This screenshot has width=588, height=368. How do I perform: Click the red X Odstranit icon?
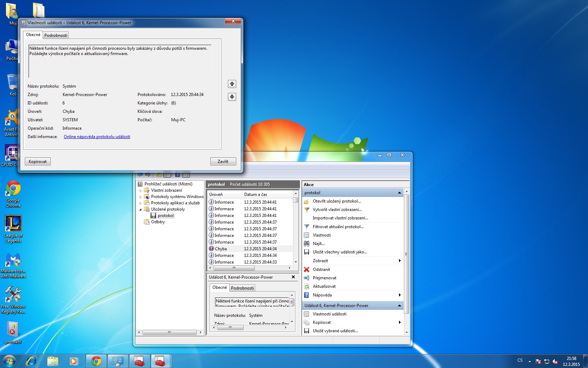point(307,270)
